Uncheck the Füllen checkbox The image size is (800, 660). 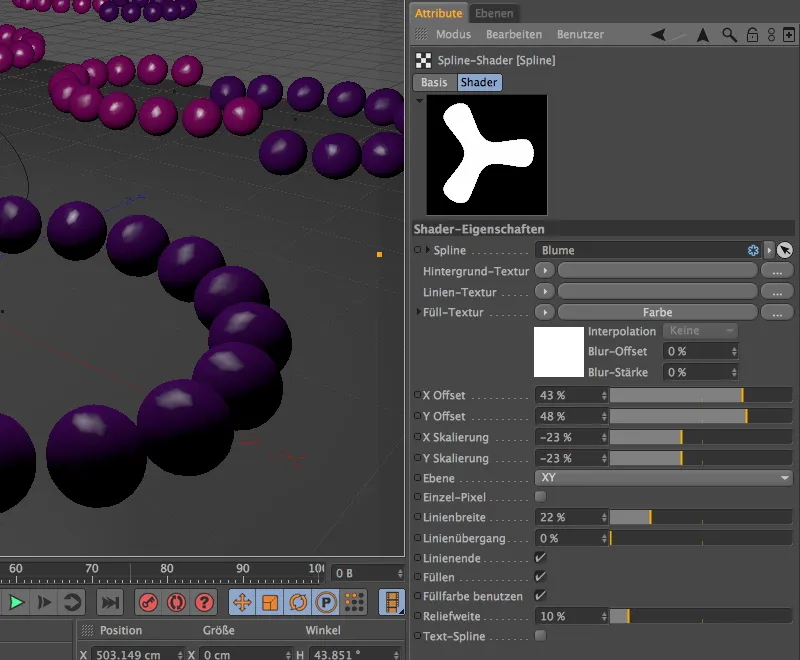[x=541, y=577]
